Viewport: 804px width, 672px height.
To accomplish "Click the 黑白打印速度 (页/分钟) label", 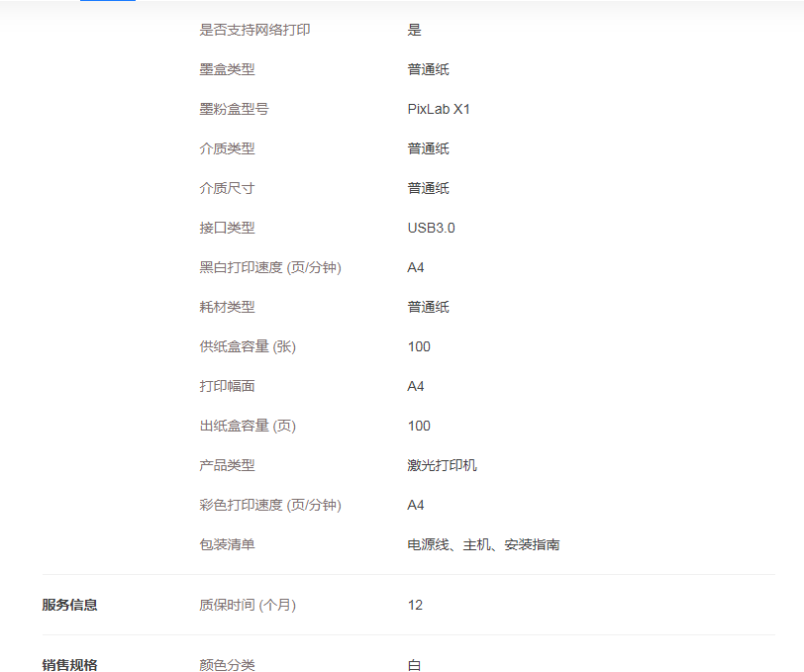I will (270, 267).
